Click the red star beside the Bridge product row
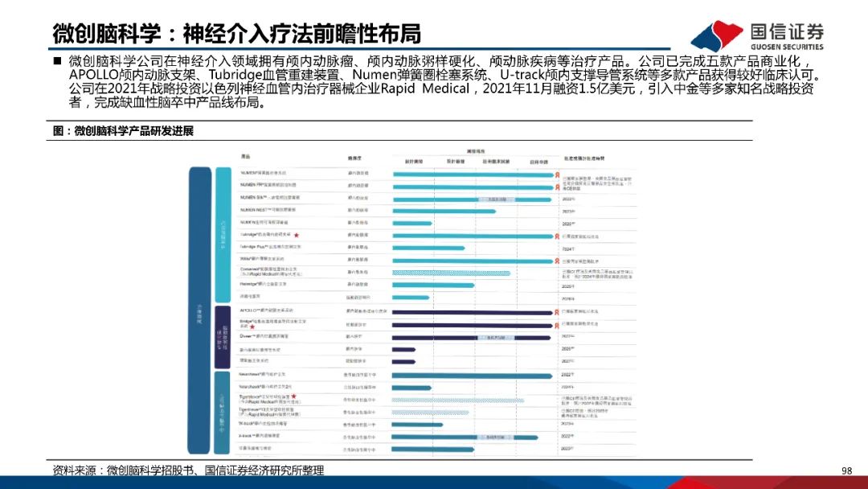868x489 pixels. click(252, 327)
